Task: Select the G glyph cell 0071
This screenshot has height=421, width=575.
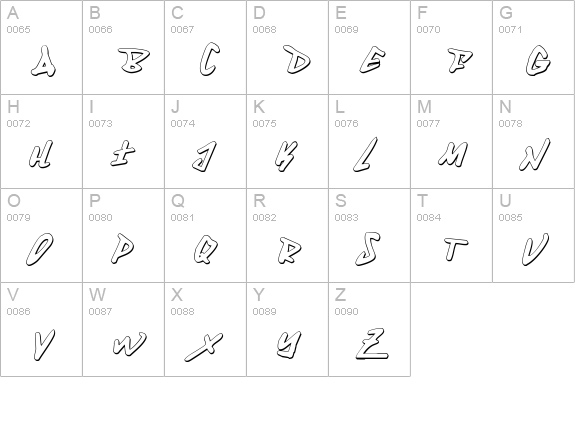Action: click(x=533, y=47)
